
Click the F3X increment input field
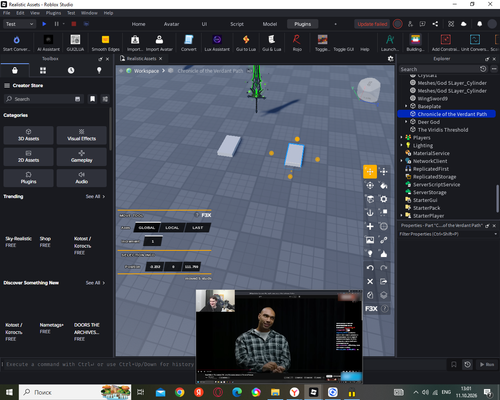tap(153, 241)
